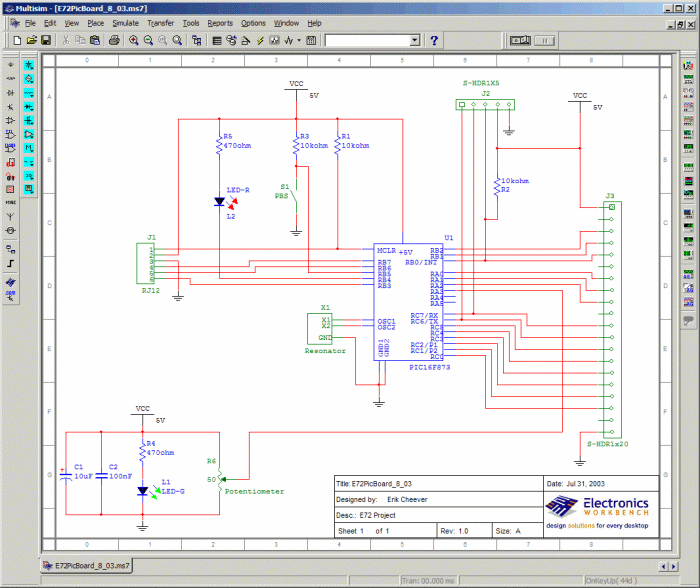Zoom in using the plus magnifier icon
The image size is (700, 588).
pos(133,41)
